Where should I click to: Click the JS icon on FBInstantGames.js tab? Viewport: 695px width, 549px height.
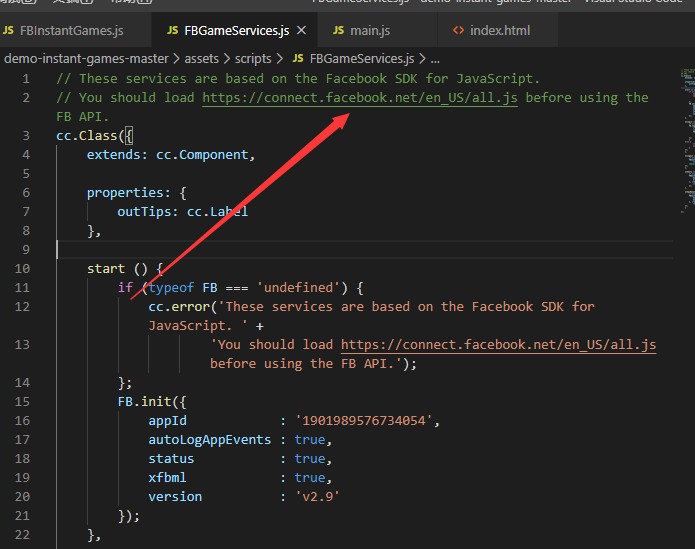coord(8,30)
